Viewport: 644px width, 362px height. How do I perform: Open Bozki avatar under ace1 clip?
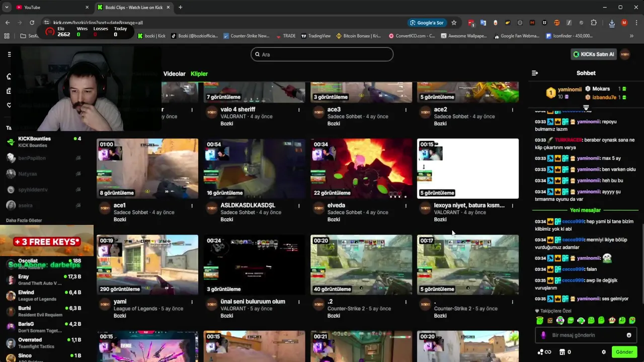click(x=105, y=209)
